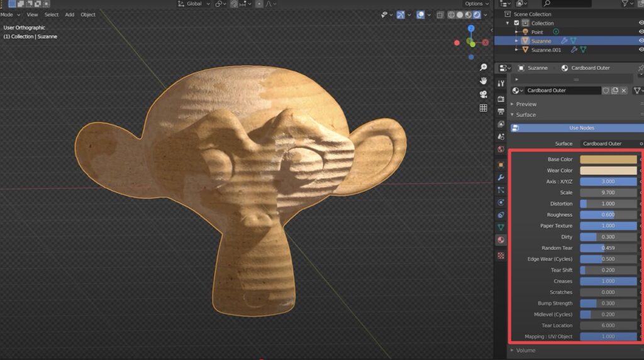Select box-select tool mode first icon
The image size is (644, 360).
12,4
